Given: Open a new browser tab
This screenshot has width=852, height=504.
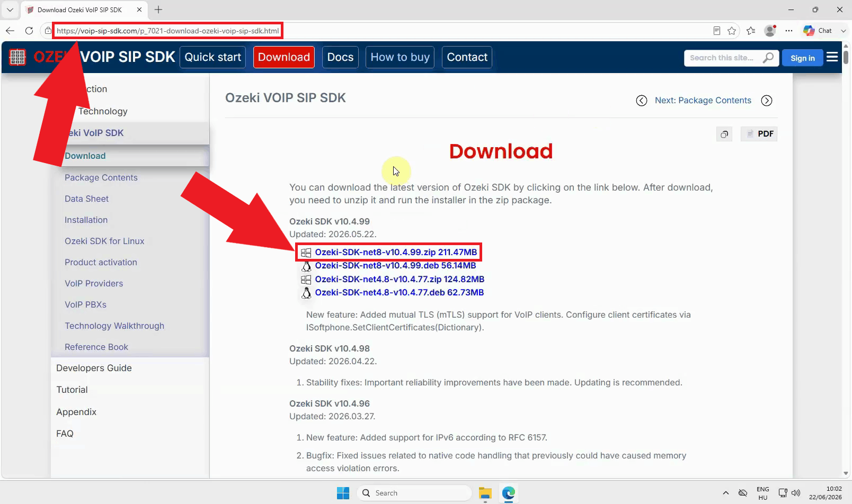Looking at the screenshot, I should click(x=158, y=10).
